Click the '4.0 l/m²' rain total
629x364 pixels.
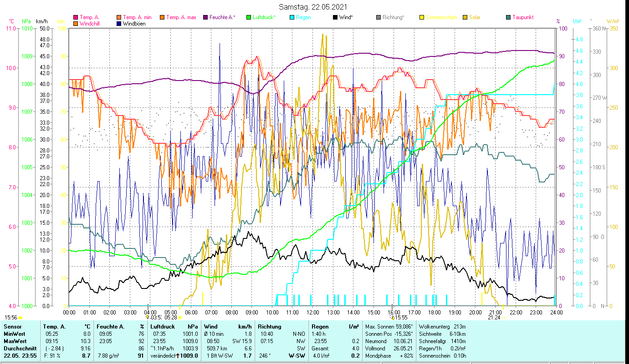click(322, 356)
